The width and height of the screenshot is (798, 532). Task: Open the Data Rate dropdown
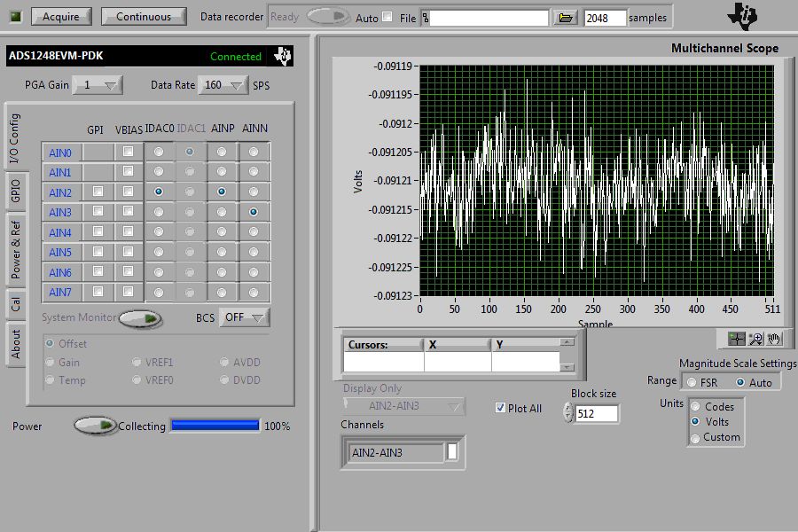pos(223,85)
